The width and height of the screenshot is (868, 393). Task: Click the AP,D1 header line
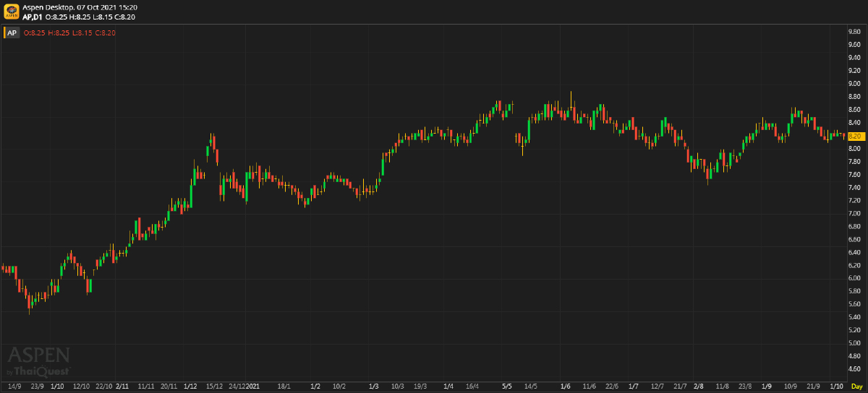pyautogui.click(x=79, y=17)
